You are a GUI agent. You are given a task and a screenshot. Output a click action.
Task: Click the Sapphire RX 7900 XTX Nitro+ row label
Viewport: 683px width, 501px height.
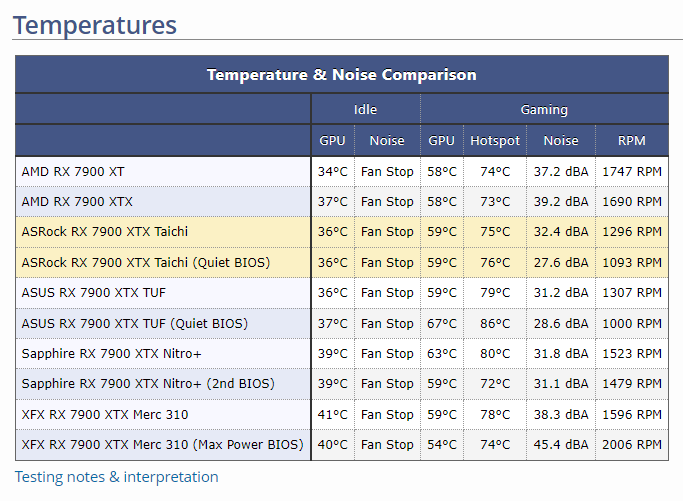tap(112, 354)
